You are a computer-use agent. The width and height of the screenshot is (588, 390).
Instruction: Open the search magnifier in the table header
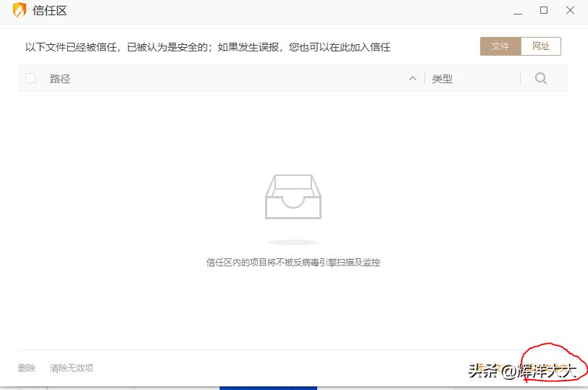[x=541, y=78]
